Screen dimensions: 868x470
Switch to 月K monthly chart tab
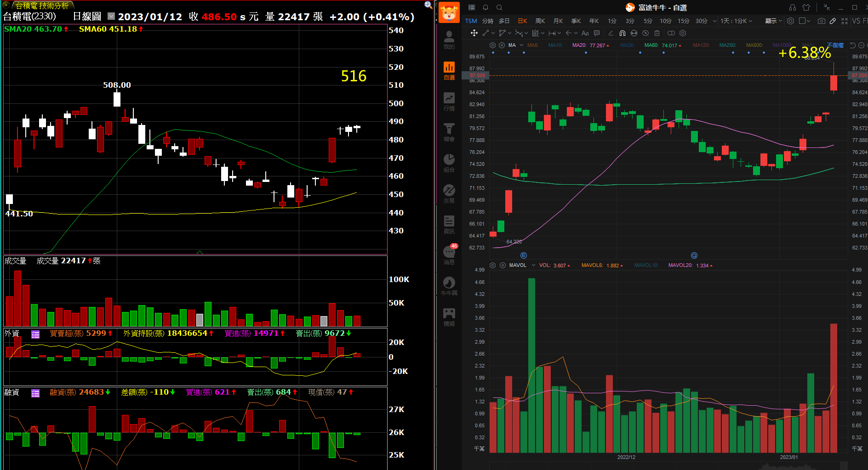pyautogui.click(x=558, y=21)
